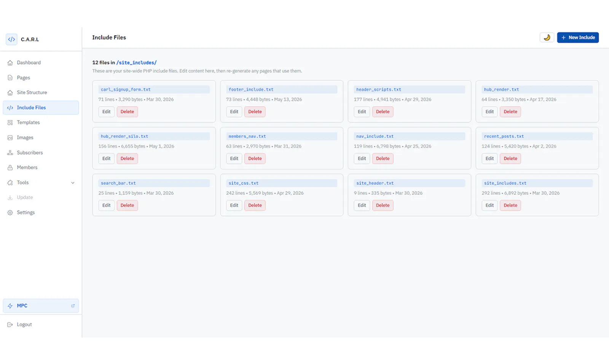The height and width of the screenshot is (364, 609).
Task: Open Settings page
Action: pos(41,213)
